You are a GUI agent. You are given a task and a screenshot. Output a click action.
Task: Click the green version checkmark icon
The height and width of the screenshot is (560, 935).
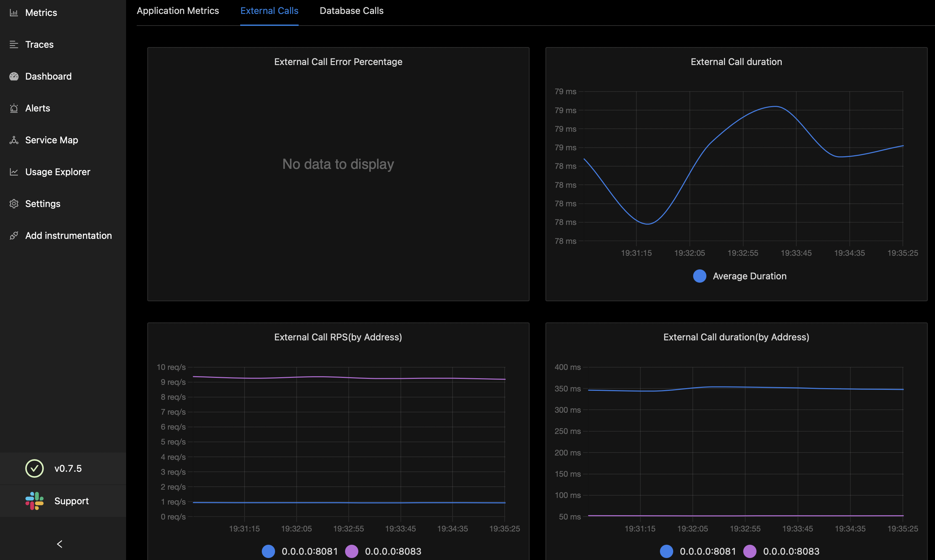click(34, 468)
